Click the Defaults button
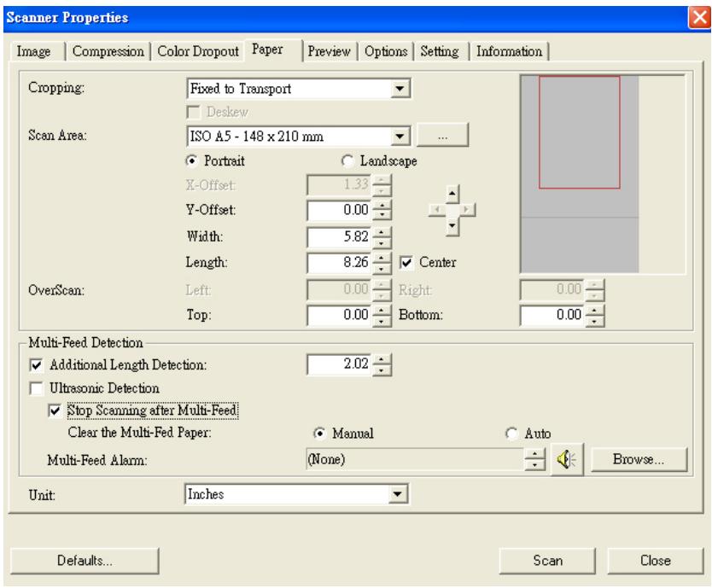This screenshot has width=712, height=588. point(85,561)
